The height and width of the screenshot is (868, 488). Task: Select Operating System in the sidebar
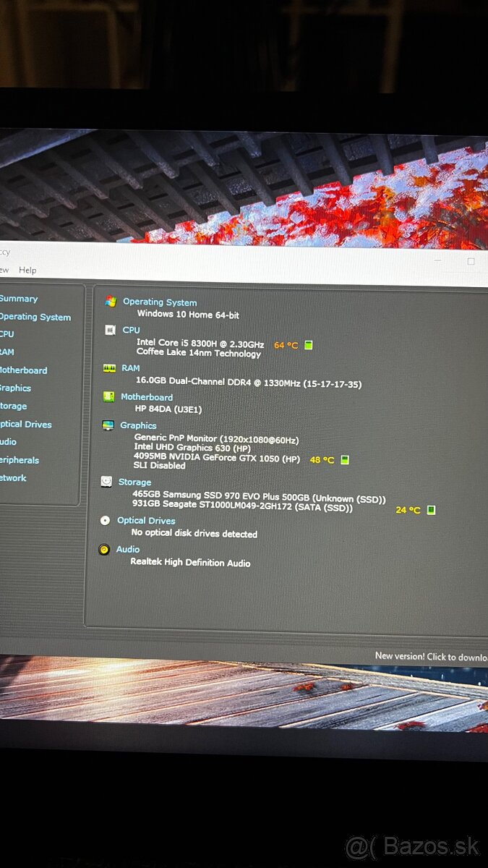(x=35, y=317)
